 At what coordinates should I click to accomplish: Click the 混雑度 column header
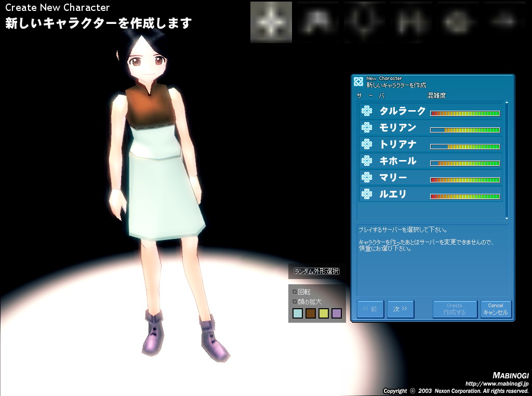pyautogui.click(x=436, y=96)
